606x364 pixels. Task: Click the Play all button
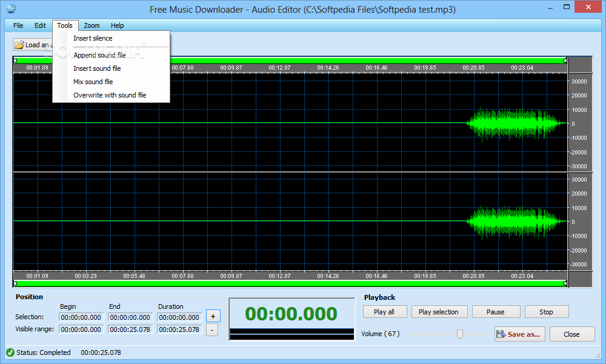(385, 312)
